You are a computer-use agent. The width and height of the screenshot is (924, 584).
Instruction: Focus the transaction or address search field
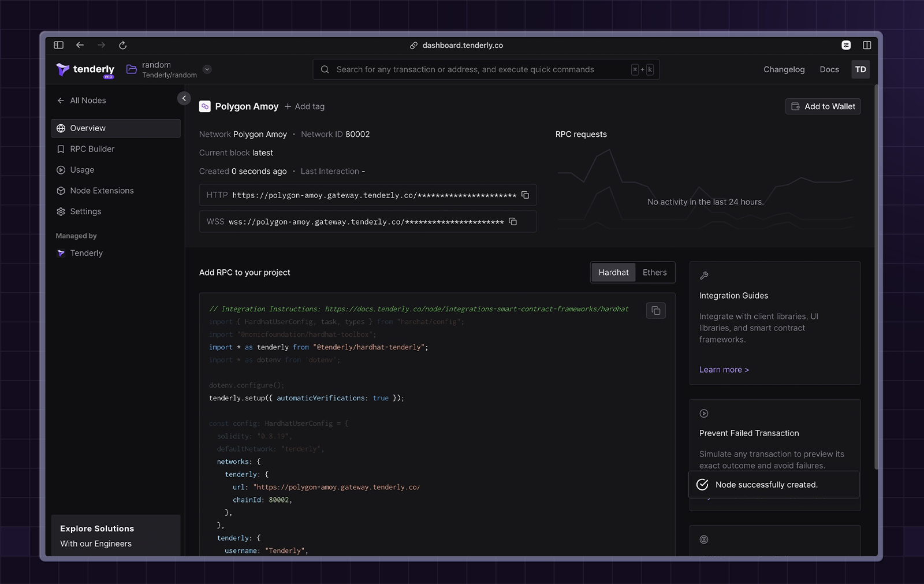coord(486,69)
